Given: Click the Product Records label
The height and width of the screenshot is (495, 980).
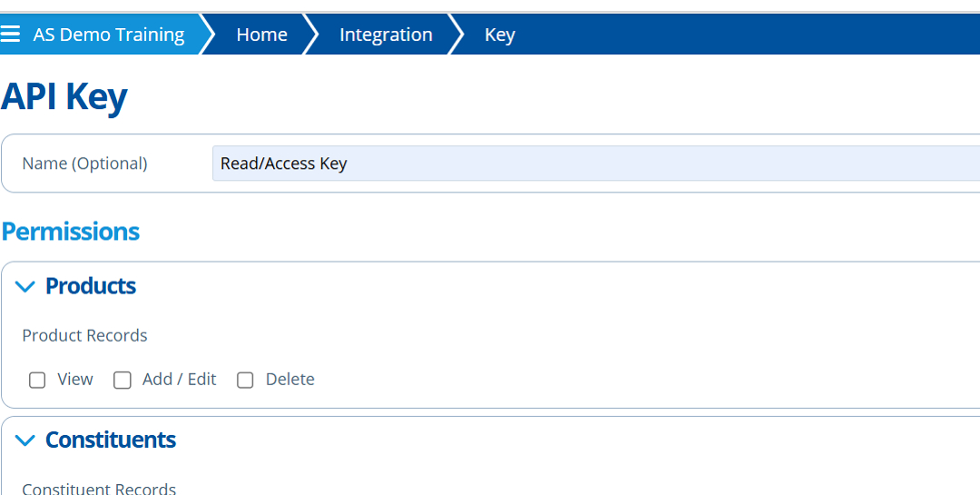Looking at the screenshot, I should point(84,335).
